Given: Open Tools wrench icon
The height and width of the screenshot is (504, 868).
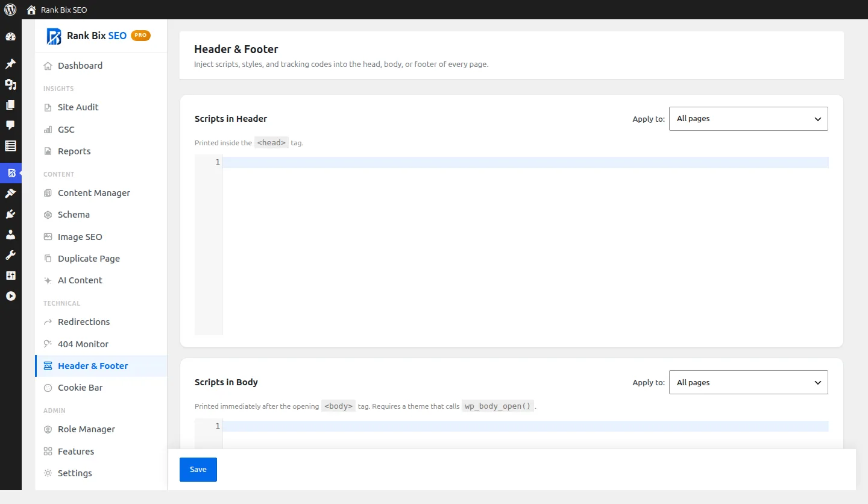Looking at the screenshot, I should click(x=10, y=255).
